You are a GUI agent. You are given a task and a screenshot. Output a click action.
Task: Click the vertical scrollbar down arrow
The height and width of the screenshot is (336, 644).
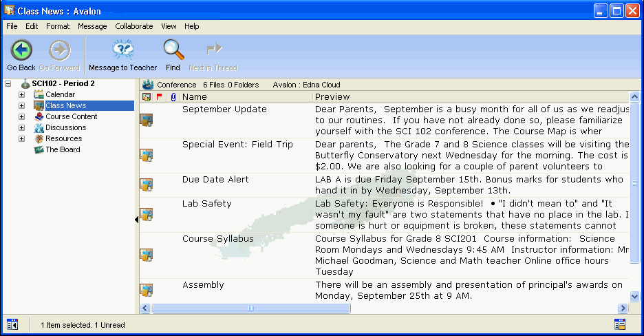pyautogui.click(x=634, y=296)
